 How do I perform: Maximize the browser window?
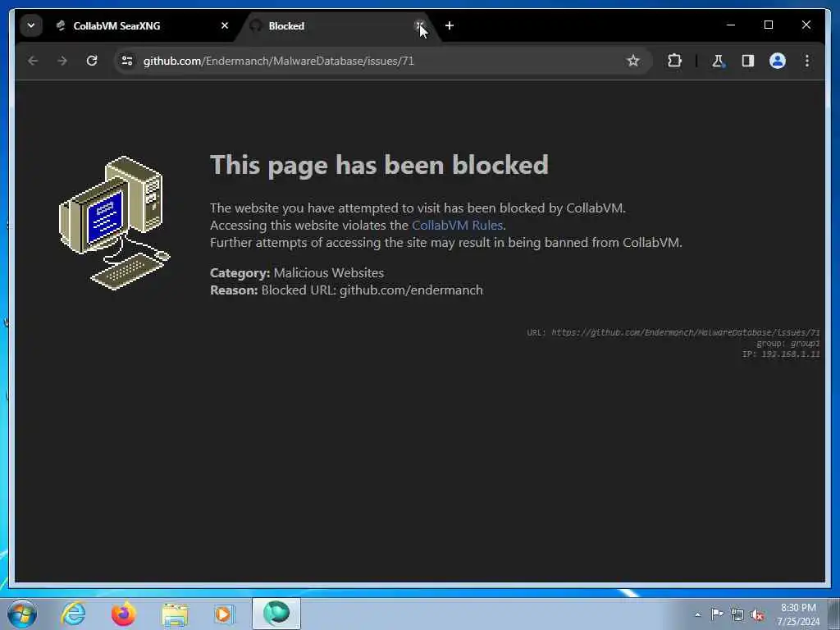tap(768, 25)
